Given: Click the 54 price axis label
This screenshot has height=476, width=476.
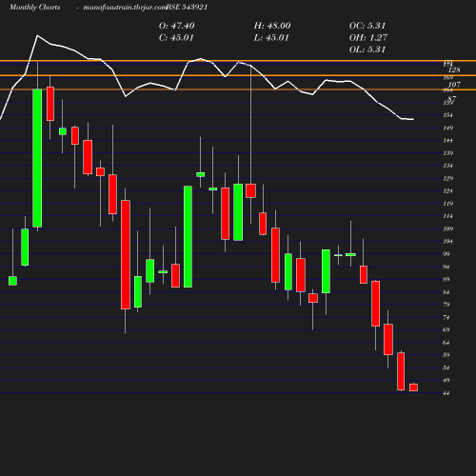Looking at the screenshot, I should coord(446,368).
